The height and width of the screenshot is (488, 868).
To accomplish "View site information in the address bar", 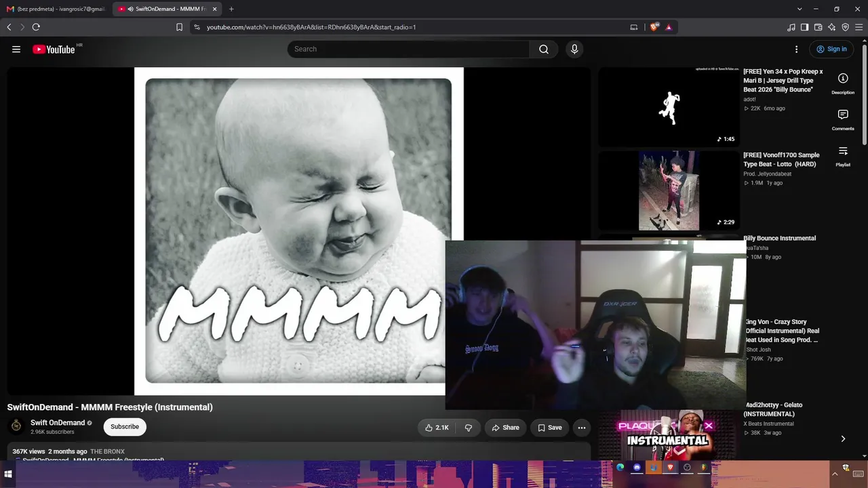I will pos(197,27).
